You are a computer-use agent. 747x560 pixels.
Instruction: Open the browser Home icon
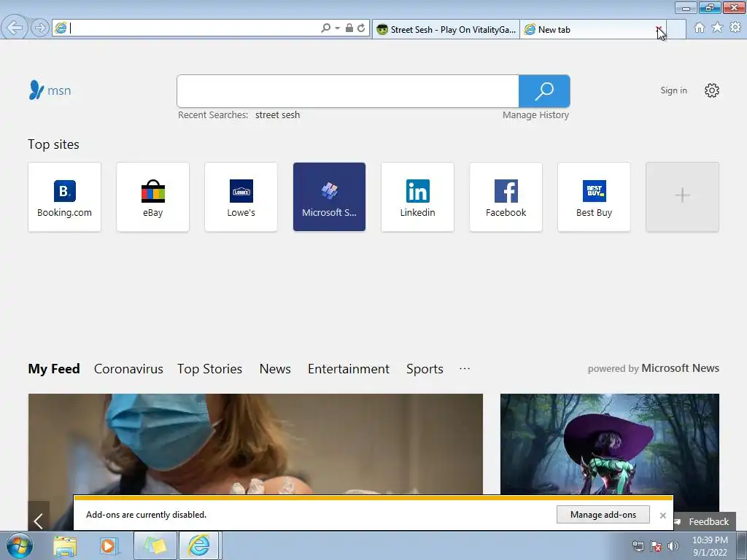click(x=700, y=28)
